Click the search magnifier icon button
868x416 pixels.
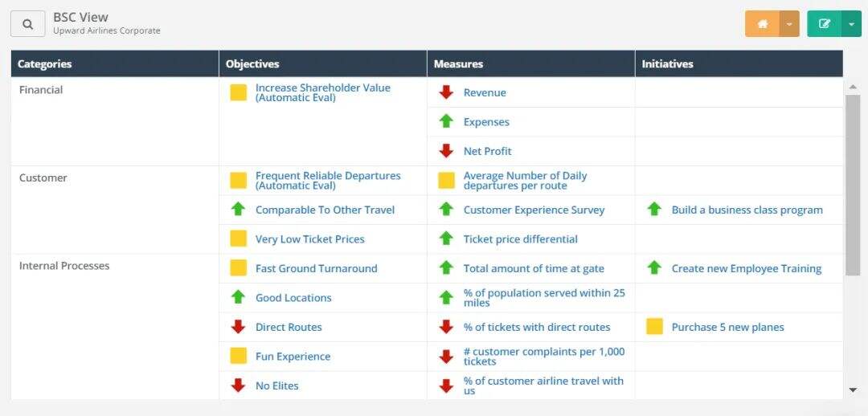27,24
